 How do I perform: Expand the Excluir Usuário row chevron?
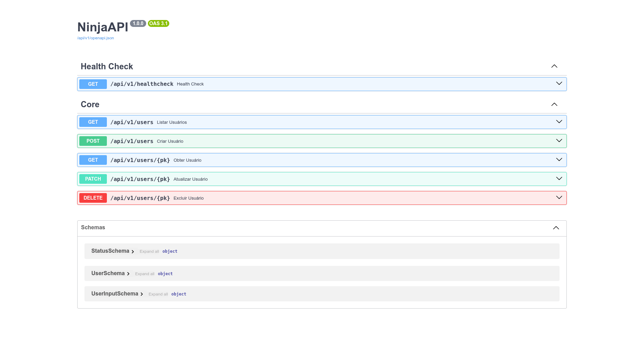(x=559, y=198)
